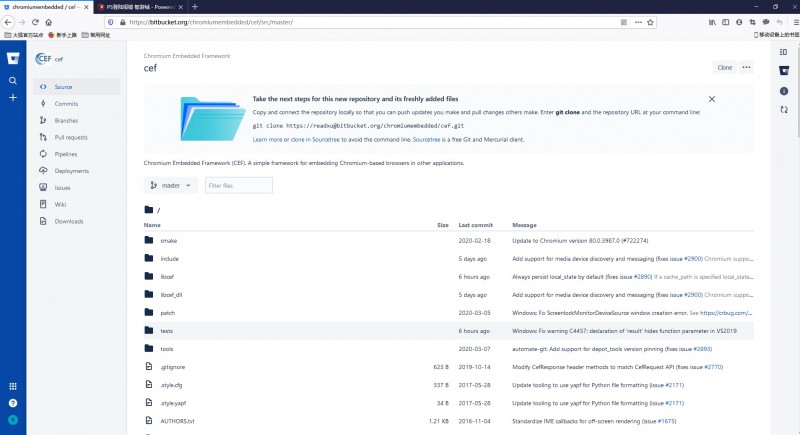The image size is (800, 435).
Task: Expand the master branch dropdown
Action: pos(171,185)
